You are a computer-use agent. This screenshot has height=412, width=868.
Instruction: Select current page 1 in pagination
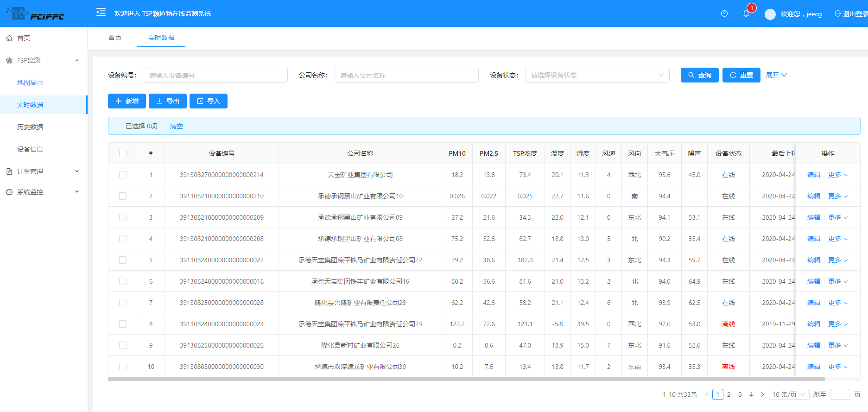click(718, 394)
